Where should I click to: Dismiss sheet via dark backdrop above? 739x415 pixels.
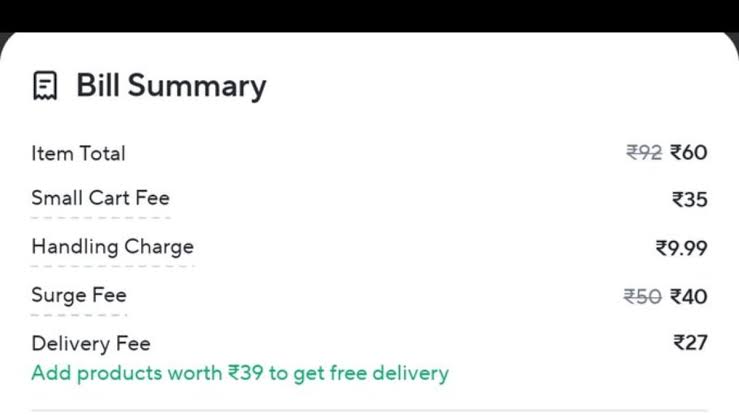click(x=369, y=14)
